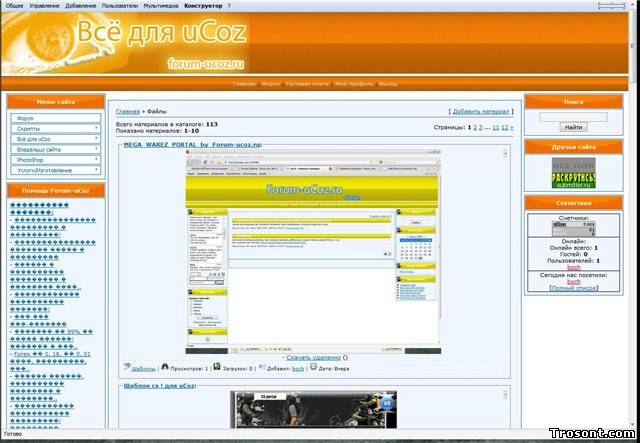640x443 pixels.
Task: Open the Общее admin menu
Action: tap(14, 6)
